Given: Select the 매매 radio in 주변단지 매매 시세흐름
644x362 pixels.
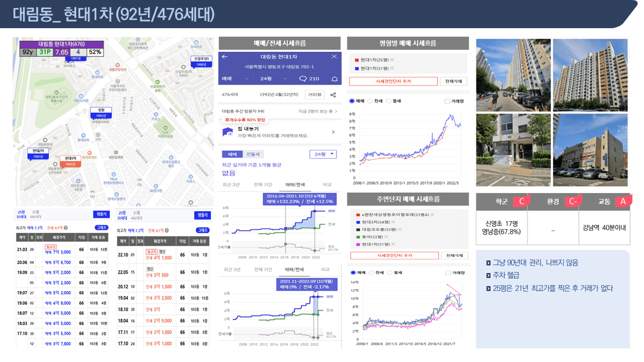Looking at the screenshot, I should click(352, 273).
